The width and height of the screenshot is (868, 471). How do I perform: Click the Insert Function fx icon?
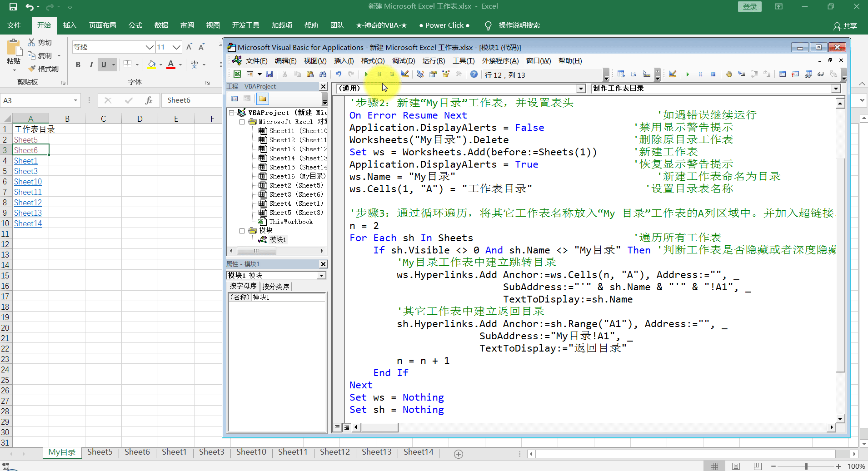(x=149, y=100)
